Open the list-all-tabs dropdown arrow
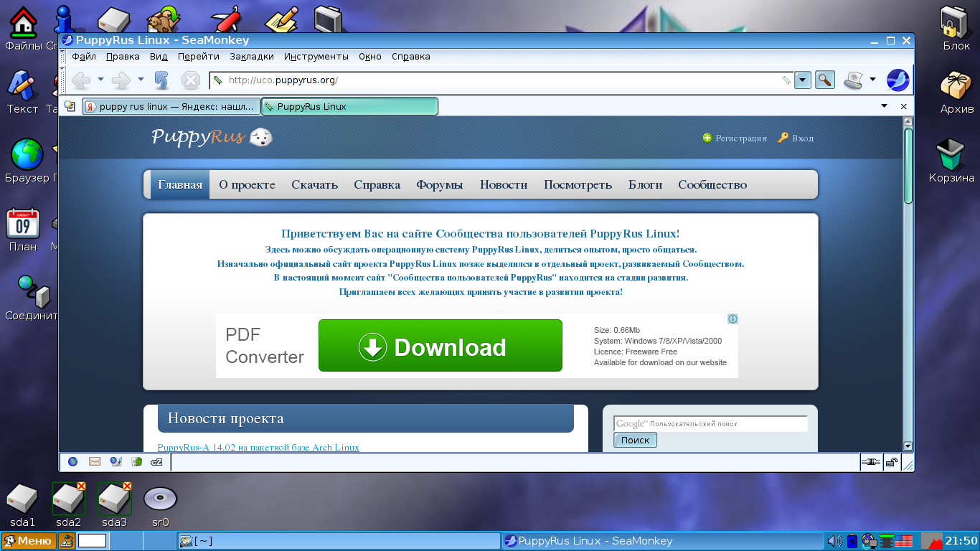This screenshot has width=980, height=551. tap(885, 106)
